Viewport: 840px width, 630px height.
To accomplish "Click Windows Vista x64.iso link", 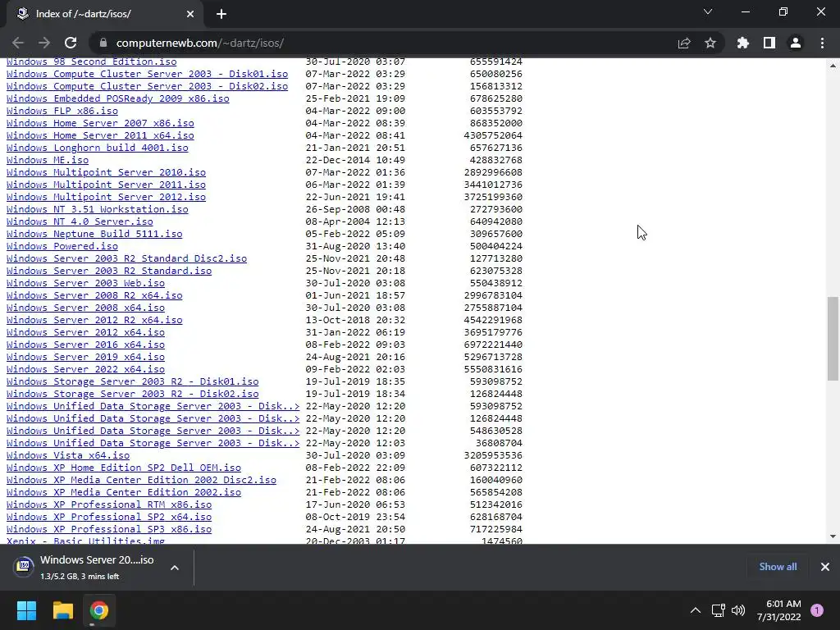I will click(x=68, y=455).
